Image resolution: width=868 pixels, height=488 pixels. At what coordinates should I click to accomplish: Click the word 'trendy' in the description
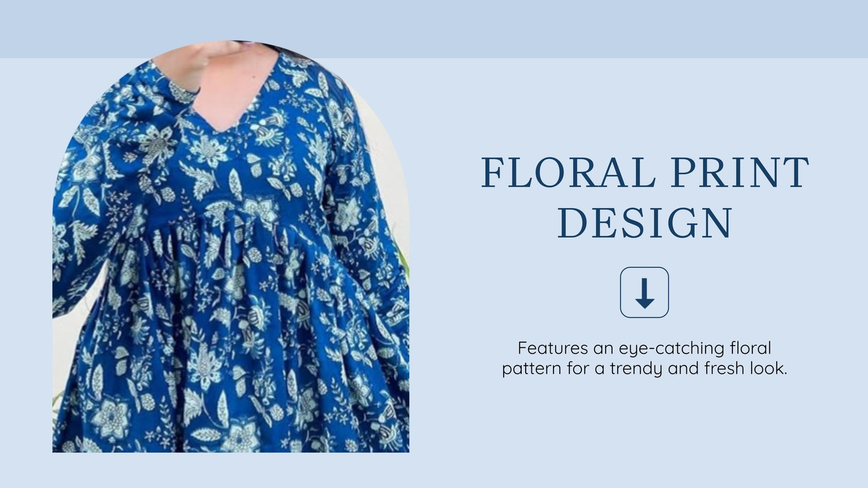point(636,369)
